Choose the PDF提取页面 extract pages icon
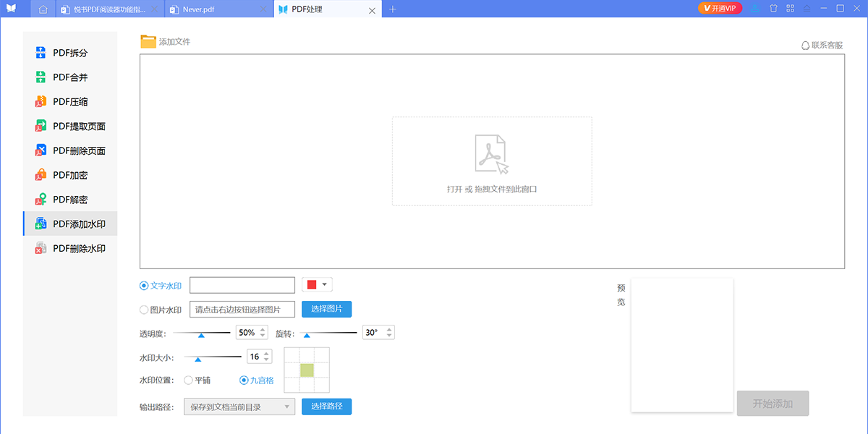 click(x=41, y=127)
